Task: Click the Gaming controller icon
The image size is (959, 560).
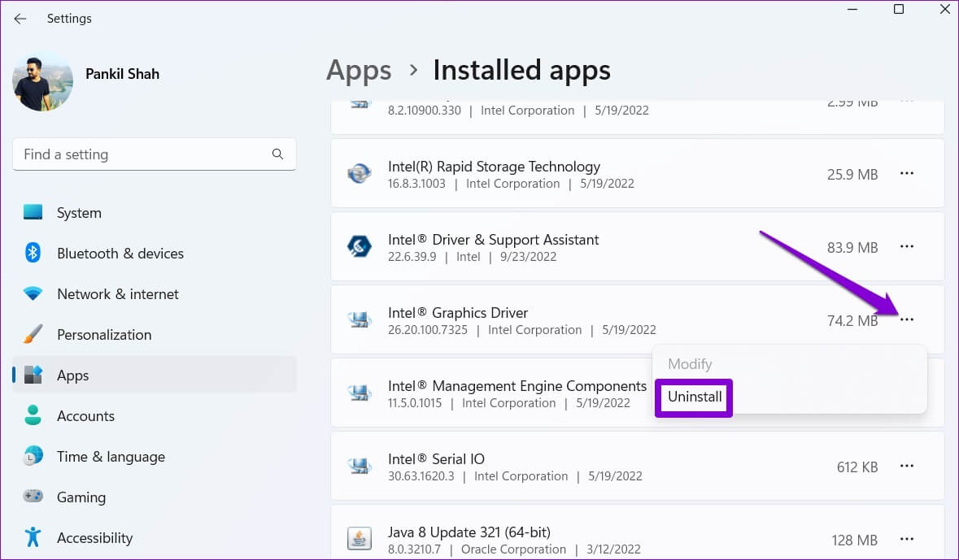Action: tap(33, 496)
